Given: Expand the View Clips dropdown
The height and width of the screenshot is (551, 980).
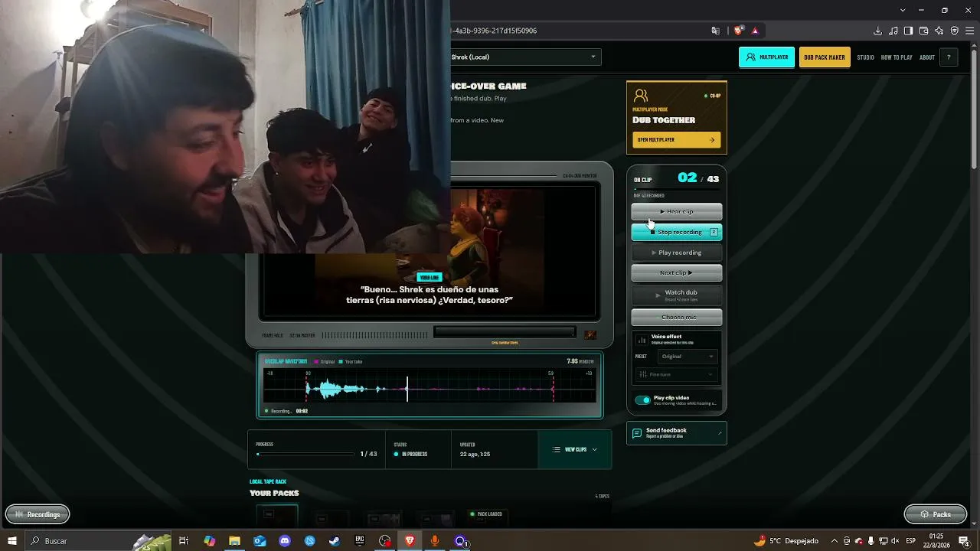Looking at the screenshot, I should [x=575, y=450].
